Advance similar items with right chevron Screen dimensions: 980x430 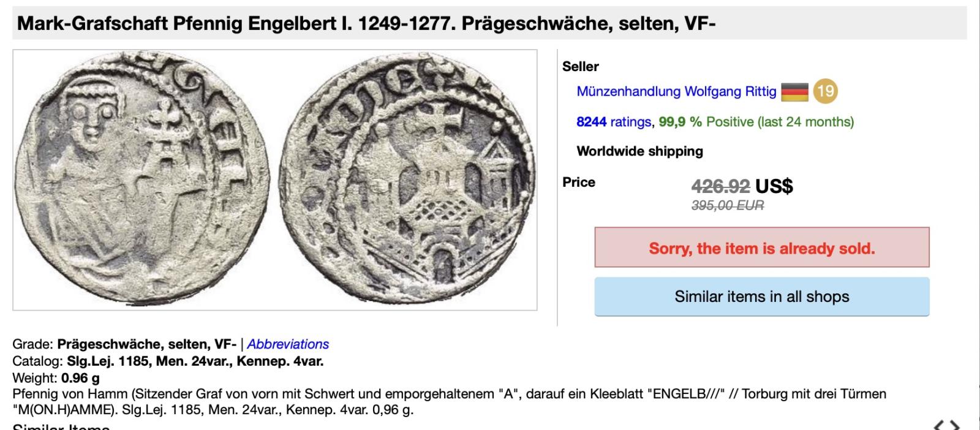tap(954, 426)
